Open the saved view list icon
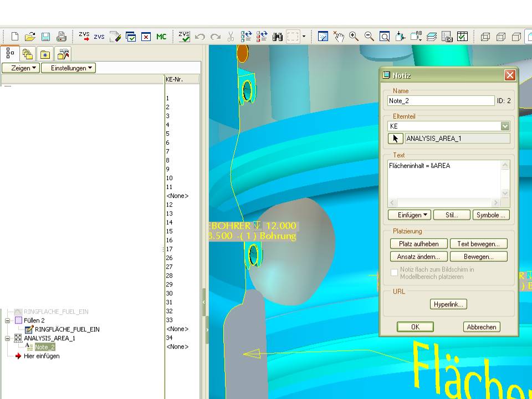Image resolution: width=532 pixels, height=399 pixels. point(416,37)
